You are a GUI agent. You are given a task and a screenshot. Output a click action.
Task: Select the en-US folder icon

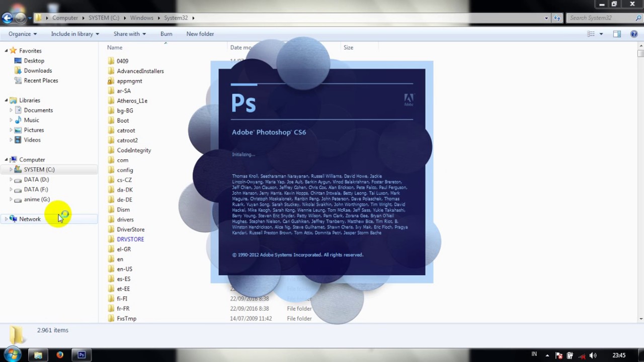111,269
